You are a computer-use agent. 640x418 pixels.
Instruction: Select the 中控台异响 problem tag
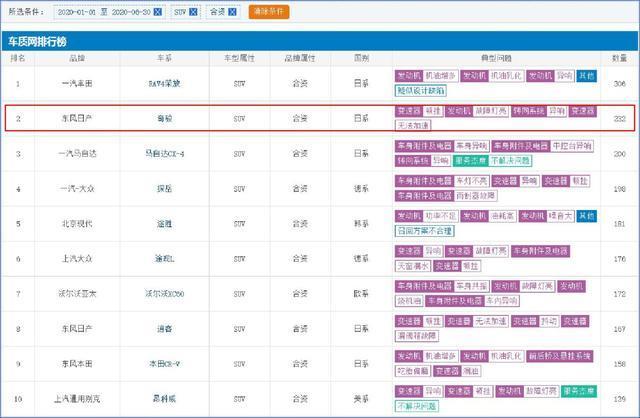(572, 146)
